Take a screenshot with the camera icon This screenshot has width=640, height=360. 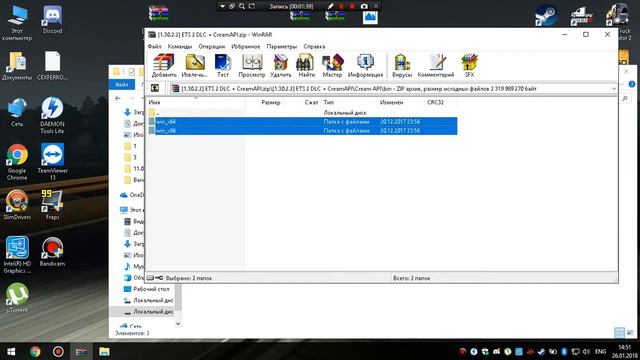coord(364,6)
